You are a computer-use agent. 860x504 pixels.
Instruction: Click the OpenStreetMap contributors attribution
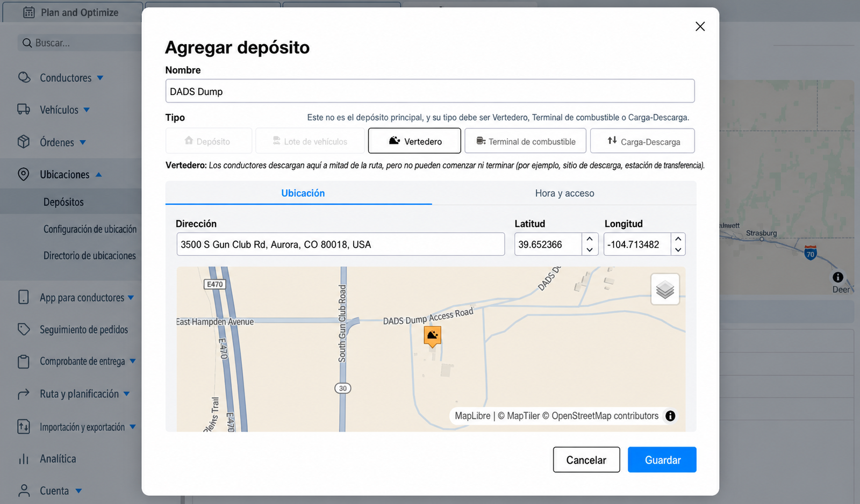[600, 416]
